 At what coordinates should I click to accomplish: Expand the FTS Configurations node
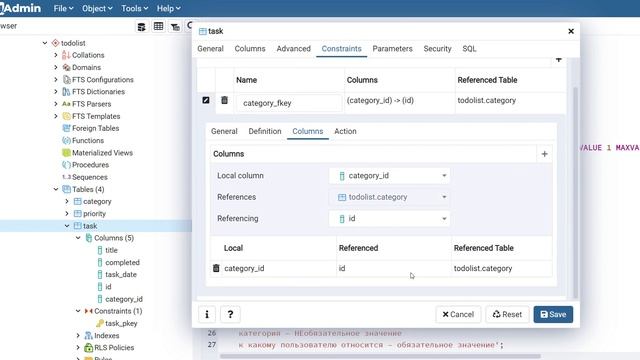pyautogui.click(x=56, y=80)
